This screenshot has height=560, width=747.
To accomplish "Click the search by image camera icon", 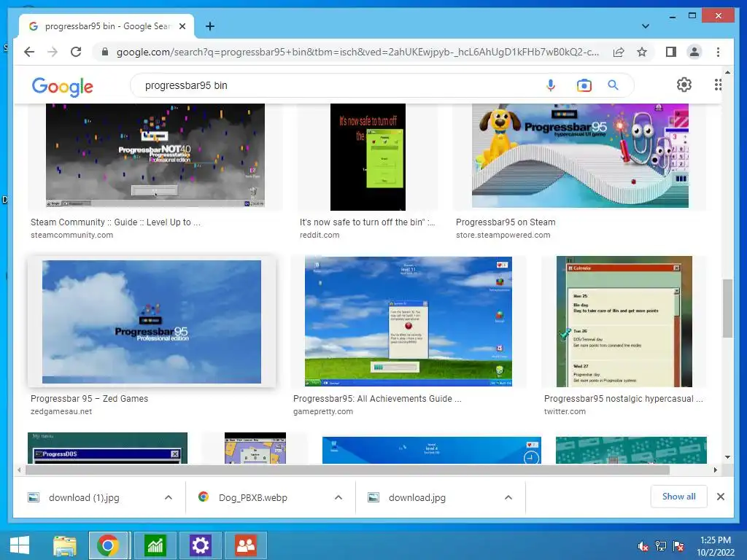I will coord(584,85).
